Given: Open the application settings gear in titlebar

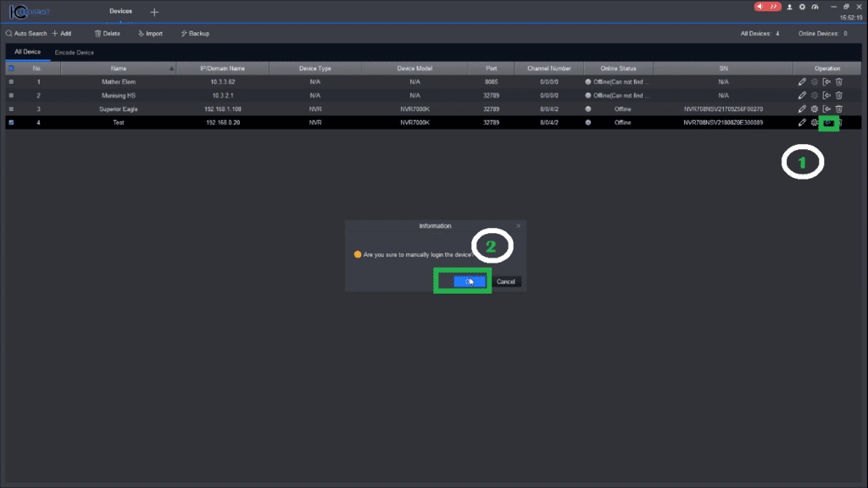Looking at the screenshot, I should pos(802,7).
